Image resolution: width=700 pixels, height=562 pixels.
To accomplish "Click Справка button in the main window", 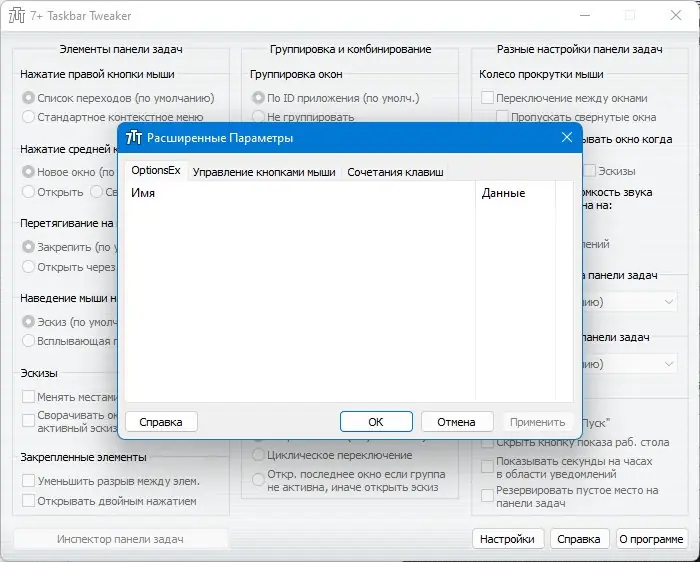I will (x=579, y=539).
